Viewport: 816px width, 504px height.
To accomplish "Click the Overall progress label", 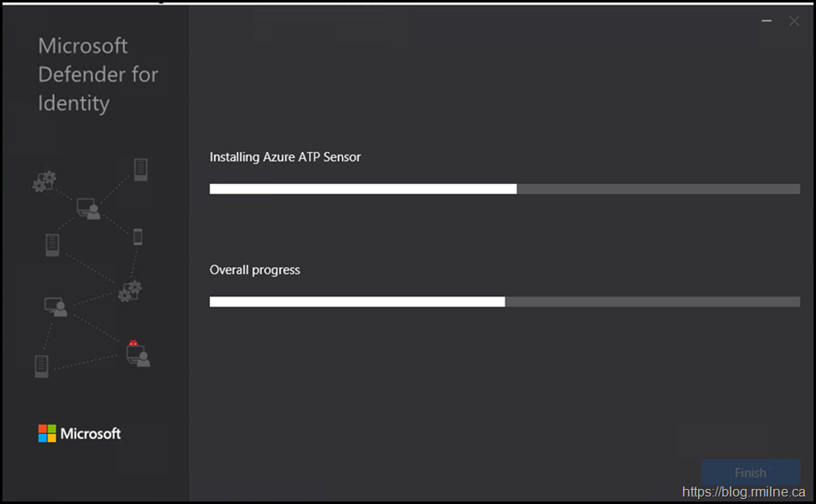I will click(x=255, y=270).
